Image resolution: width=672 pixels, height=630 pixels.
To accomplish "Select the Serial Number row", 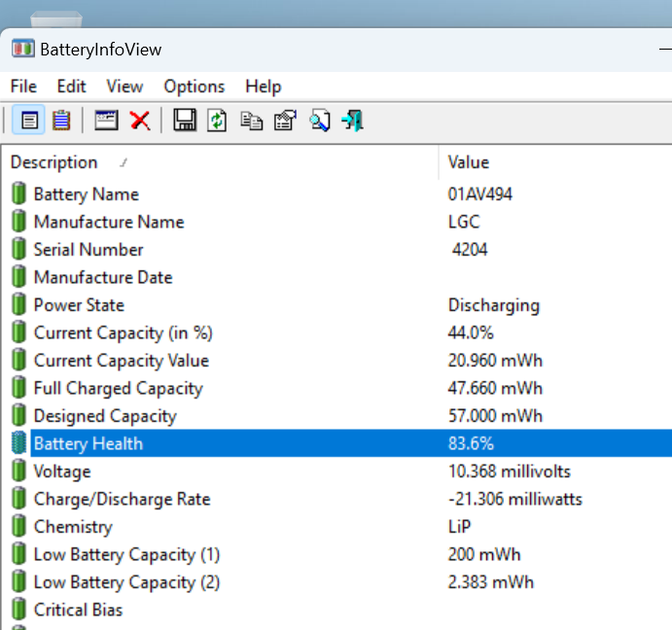I will tap(336, 250).
